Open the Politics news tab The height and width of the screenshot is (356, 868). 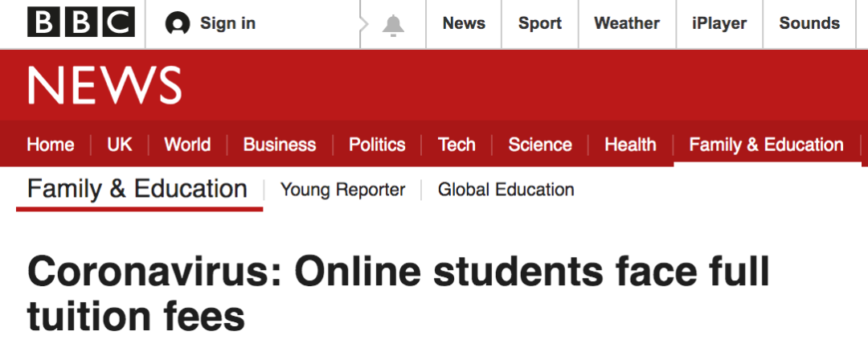[x=377, y=145]
